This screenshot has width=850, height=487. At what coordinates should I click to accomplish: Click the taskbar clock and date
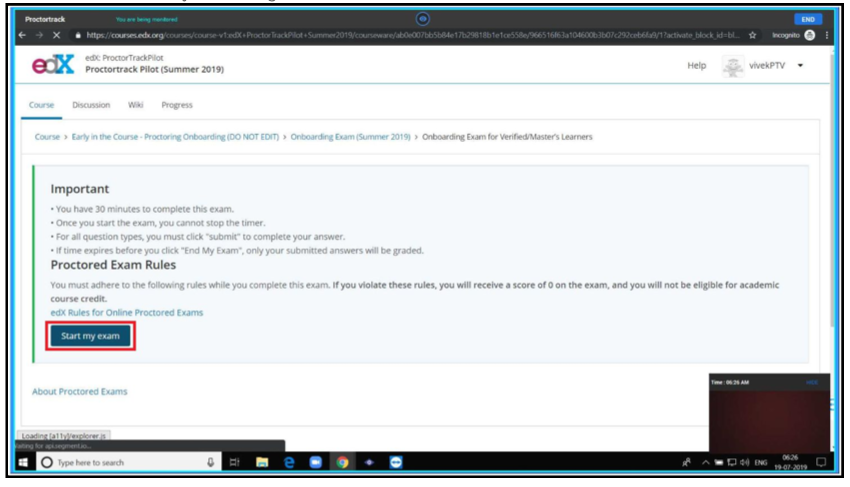[x=790, y=463]
